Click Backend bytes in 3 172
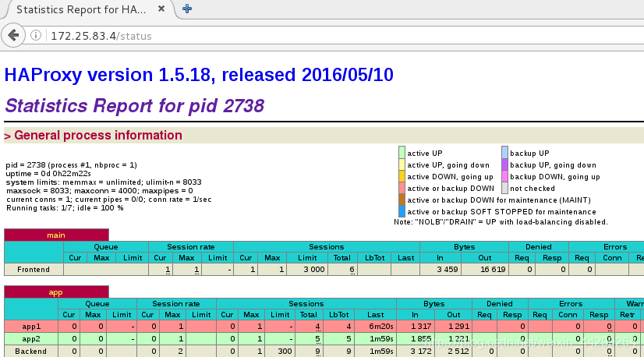The image size is (644, 357). click(421, 352)
